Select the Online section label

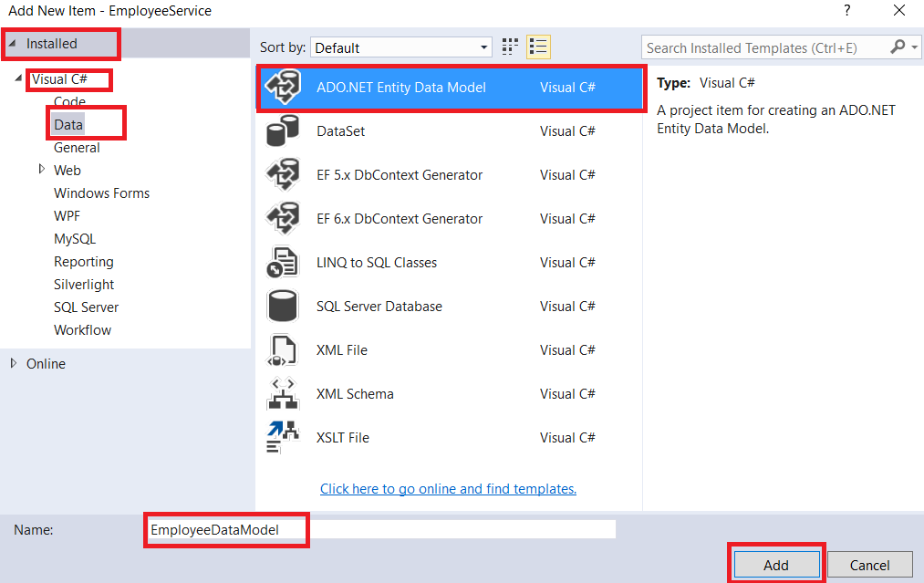coord(46,364)
